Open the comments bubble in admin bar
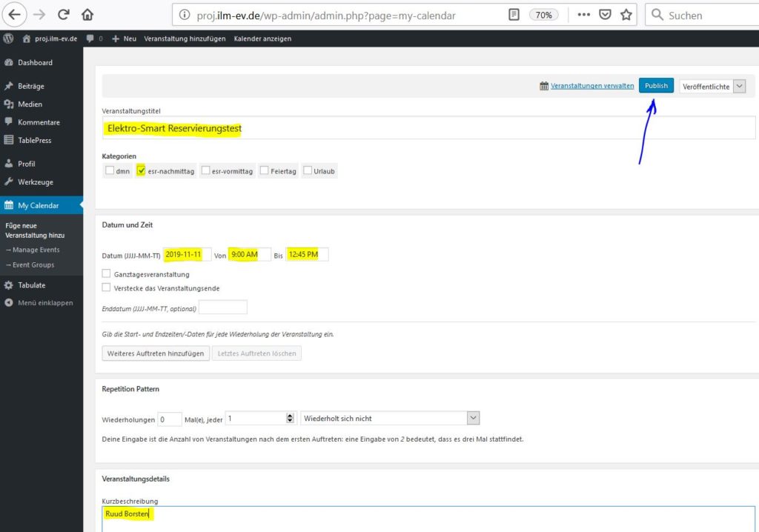The height and width of the screenshot is (532, 759). point(90,39)
